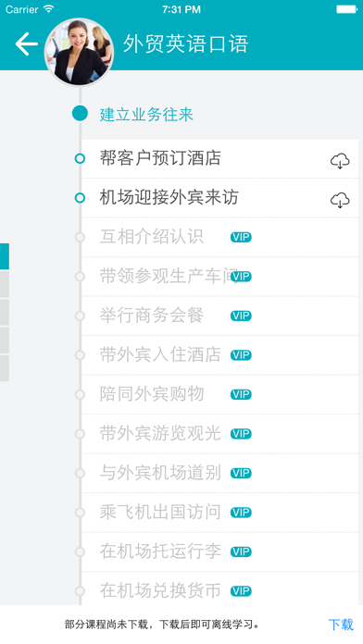Tap the timeline circle beside 帮客户预订酒店
This screenshot has width=363, height=644.
(x=80, y=158)
